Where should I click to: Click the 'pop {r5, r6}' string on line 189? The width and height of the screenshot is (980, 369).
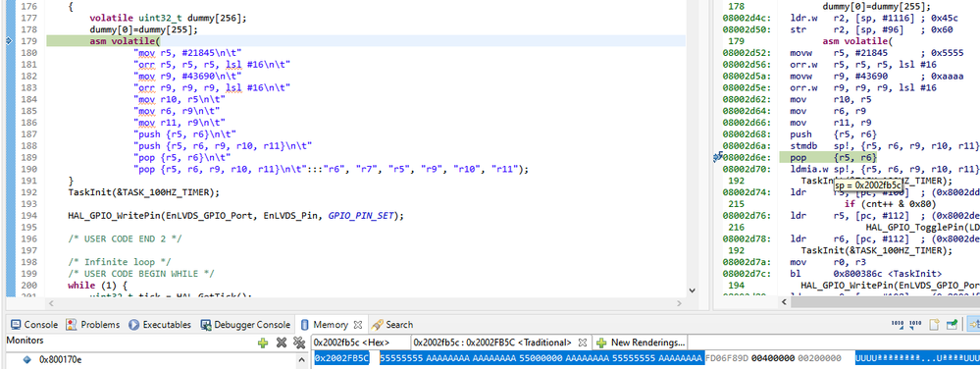(x=181, y=158)
